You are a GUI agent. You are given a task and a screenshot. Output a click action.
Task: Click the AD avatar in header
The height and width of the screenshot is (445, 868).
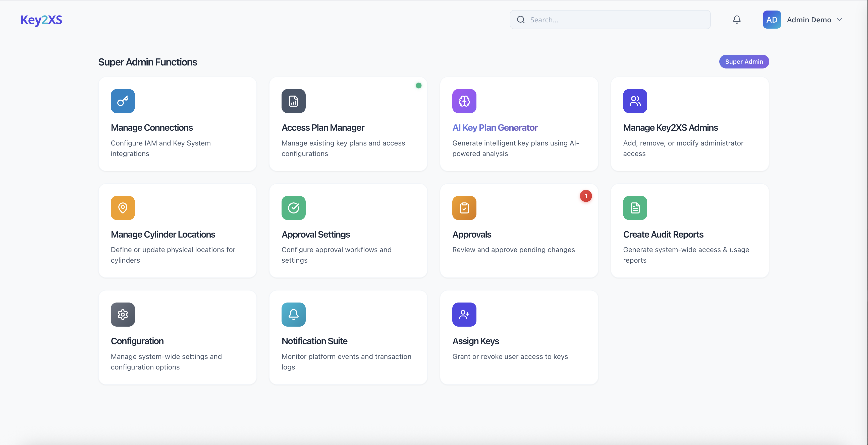click(x=772, y=20)
